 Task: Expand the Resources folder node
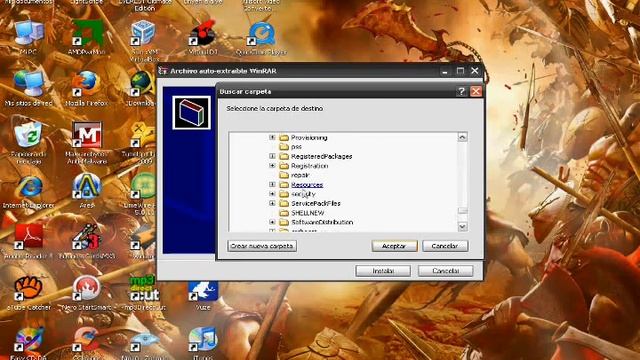point(272,184)
